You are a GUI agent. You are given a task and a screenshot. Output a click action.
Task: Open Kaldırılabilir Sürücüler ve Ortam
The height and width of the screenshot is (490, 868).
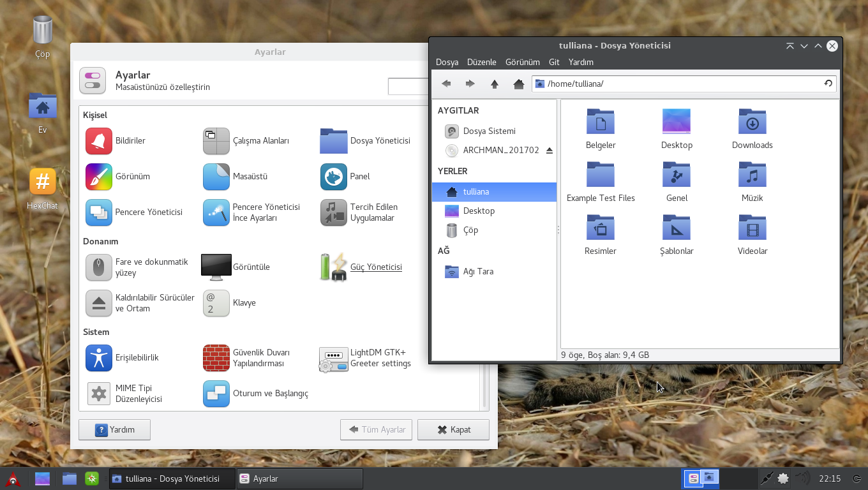click(x=140, y=303)
